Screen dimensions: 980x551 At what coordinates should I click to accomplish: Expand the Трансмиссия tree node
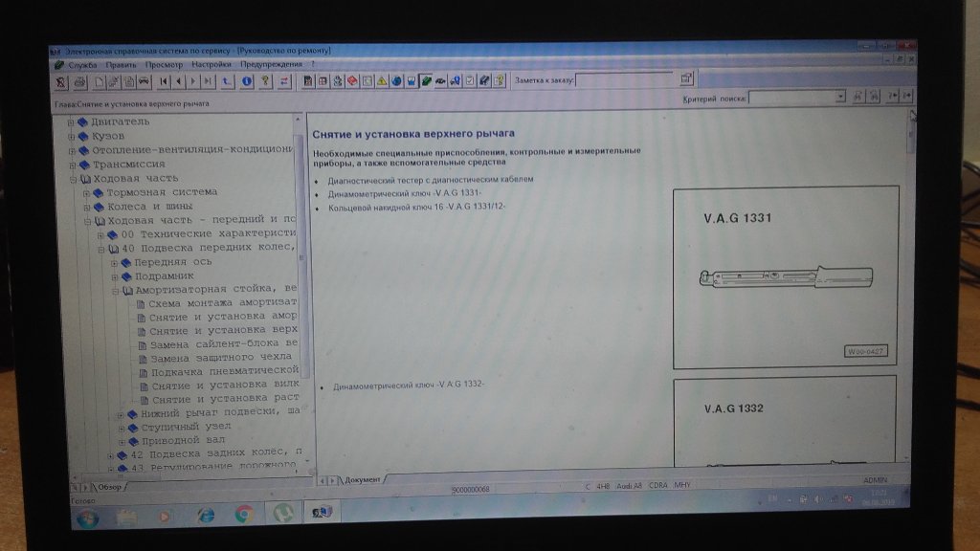[71, 164]
